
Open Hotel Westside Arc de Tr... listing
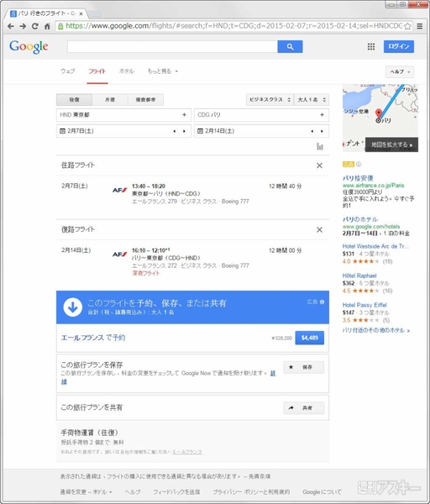point(375,246)
